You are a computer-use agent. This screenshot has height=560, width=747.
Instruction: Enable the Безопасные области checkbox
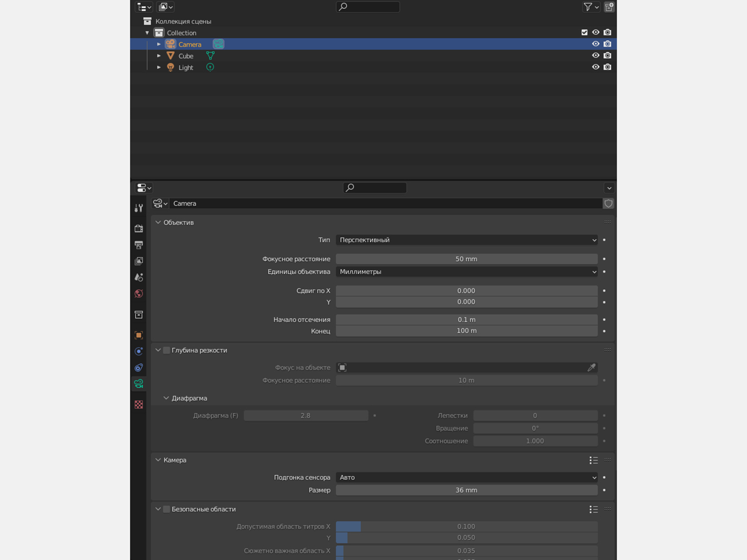click(x=166, y=509)
